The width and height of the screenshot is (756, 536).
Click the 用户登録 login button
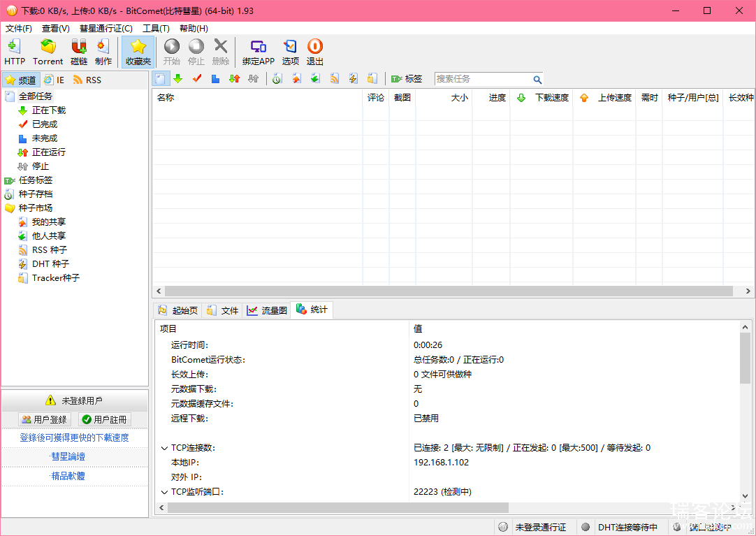(44, 420)
